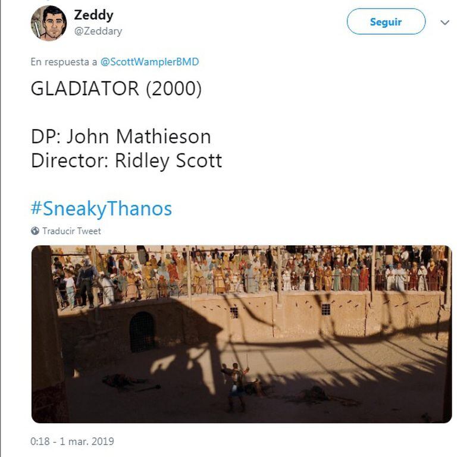Open Zeddy's profile avatar picture
This screenshot has width=476, height=457.
pyautogui.click(x=49, y=23)
